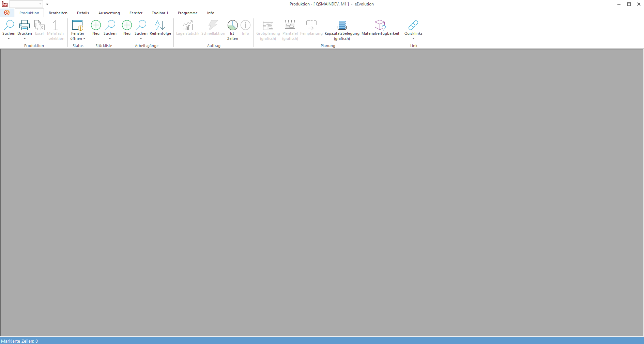Click the Markierte Zeilen: 0 status text

[19, 341]
